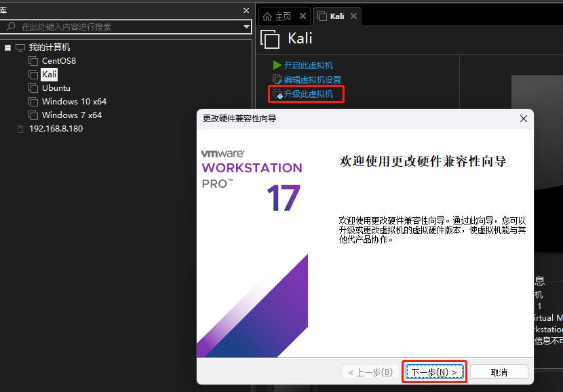Click 编辑虚拟机设置 edit settings link

pyautogui.click(x=313, y=80)
